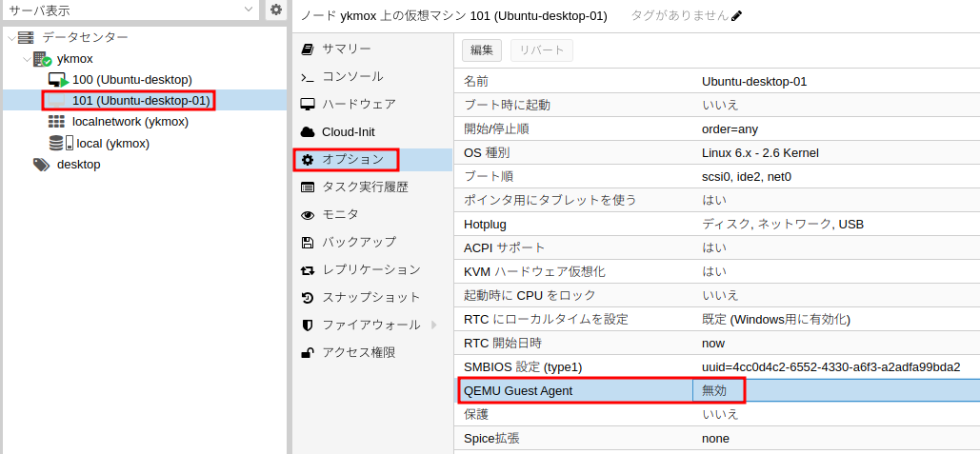
Task: Select the ACPI サポート row
Action: click(717, 247)
